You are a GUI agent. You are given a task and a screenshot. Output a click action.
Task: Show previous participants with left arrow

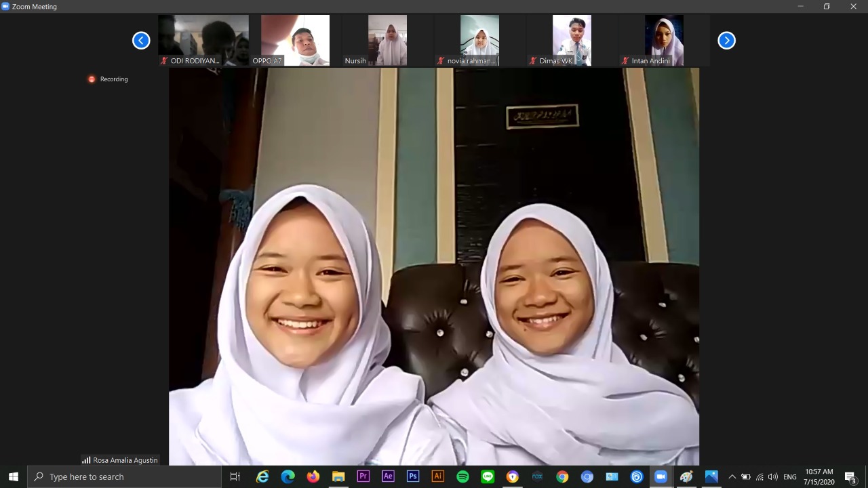141,41
